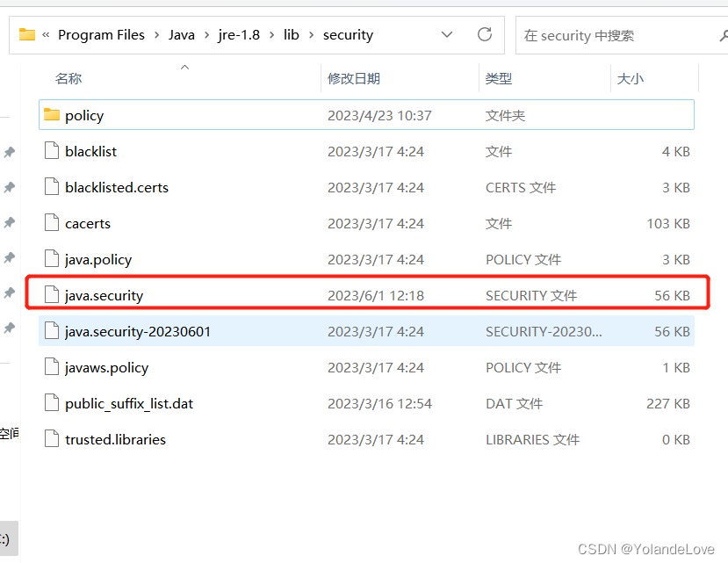Click the javaws.policy file name
Viewport: 728px width, 563px height.
tap(106, 368)
